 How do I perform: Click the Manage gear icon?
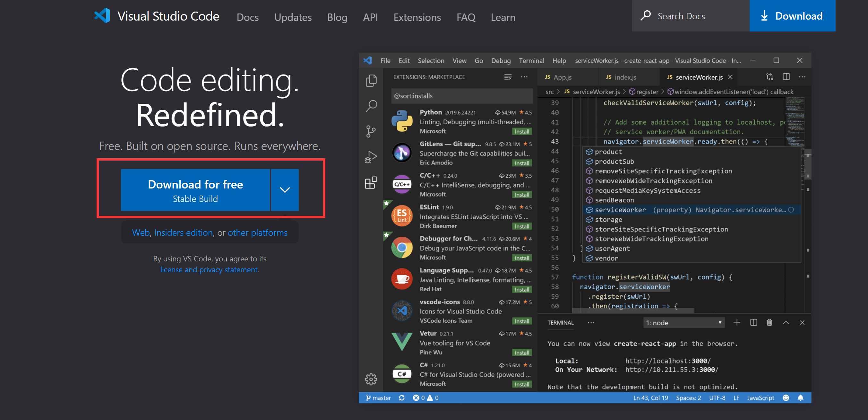click(x=371, y=379)
